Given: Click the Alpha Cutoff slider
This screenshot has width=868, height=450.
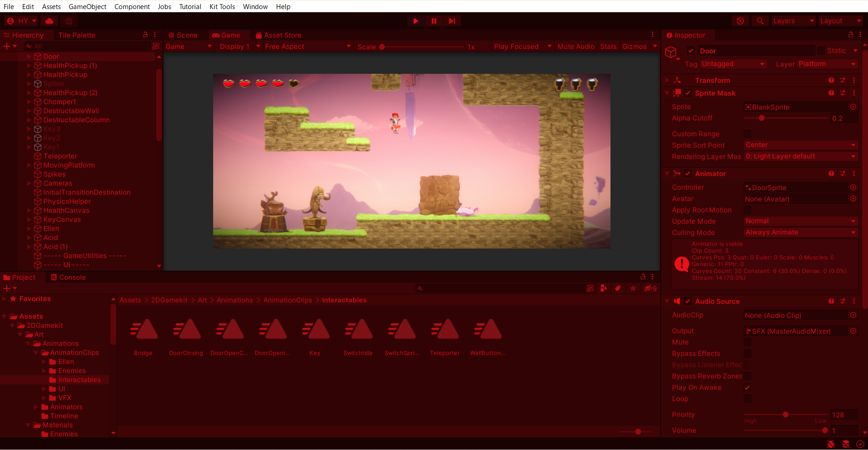Looking at the screenshot, I should (786, 118).
